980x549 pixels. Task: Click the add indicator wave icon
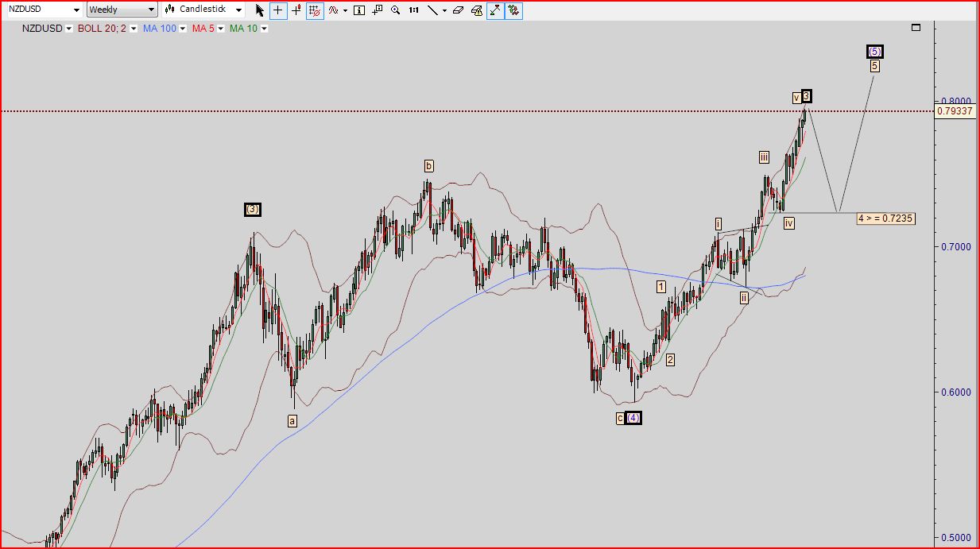[x=333, y=10]
